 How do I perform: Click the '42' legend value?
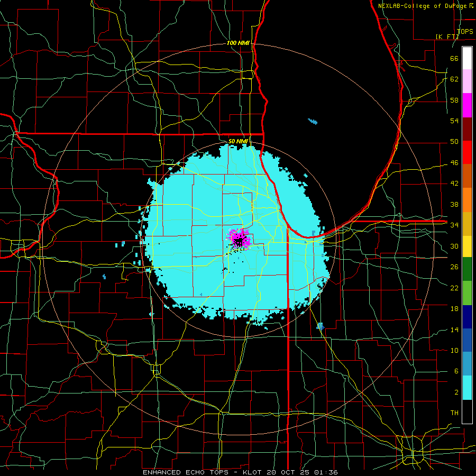pyautogui.click(x=454, y=184)
